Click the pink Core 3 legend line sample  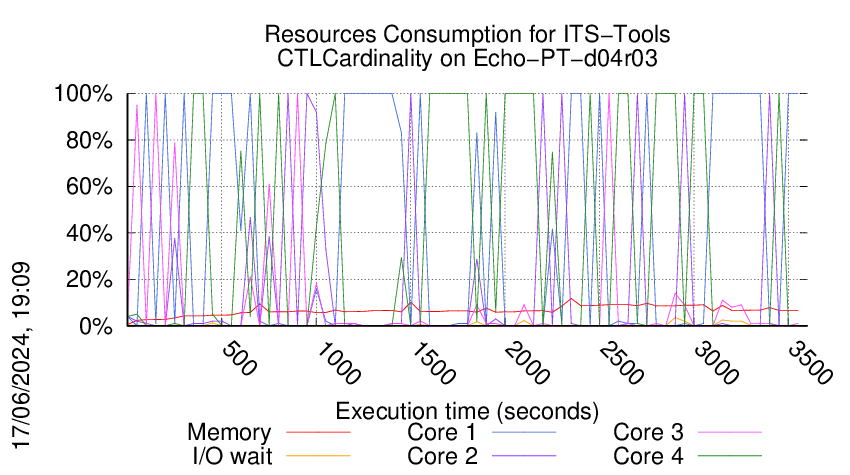[x=730, y=433]
